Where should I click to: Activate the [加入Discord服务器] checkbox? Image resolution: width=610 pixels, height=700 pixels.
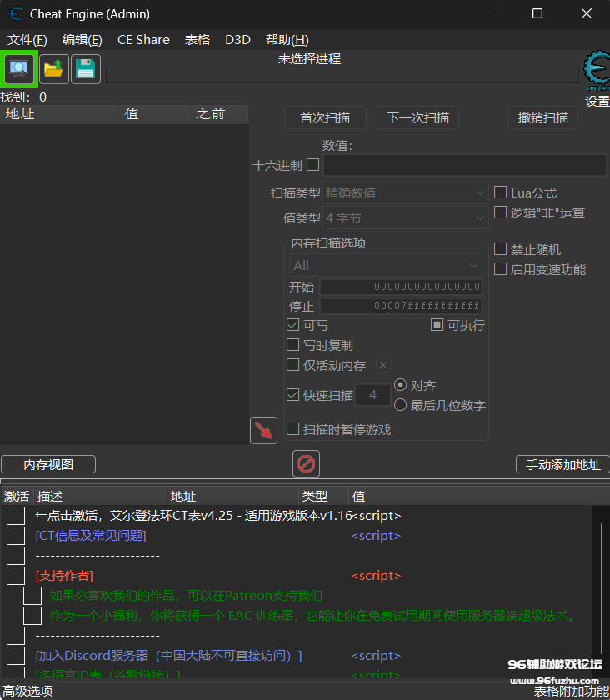(16, 656)
